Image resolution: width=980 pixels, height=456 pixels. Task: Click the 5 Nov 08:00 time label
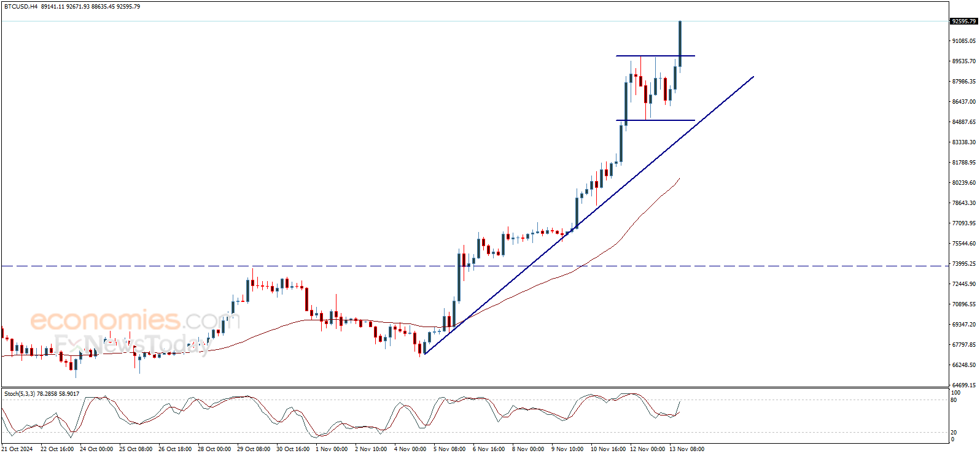coord(449,449)
